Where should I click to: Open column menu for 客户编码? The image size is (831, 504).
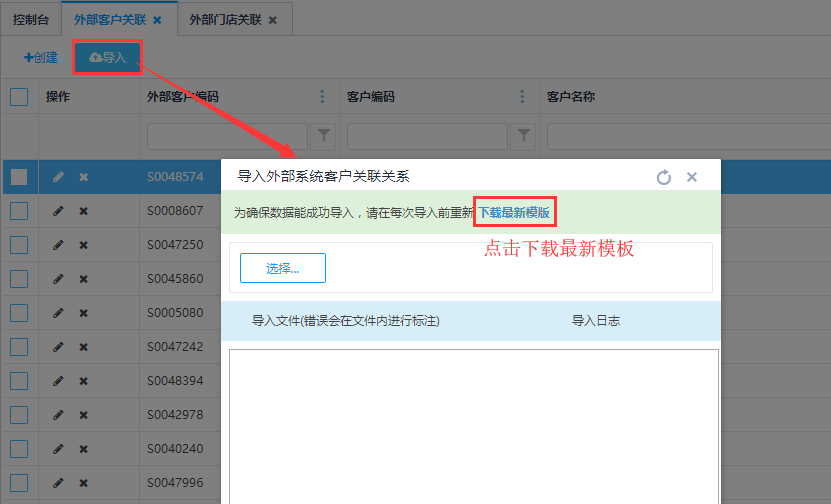(x=522, y=97)
